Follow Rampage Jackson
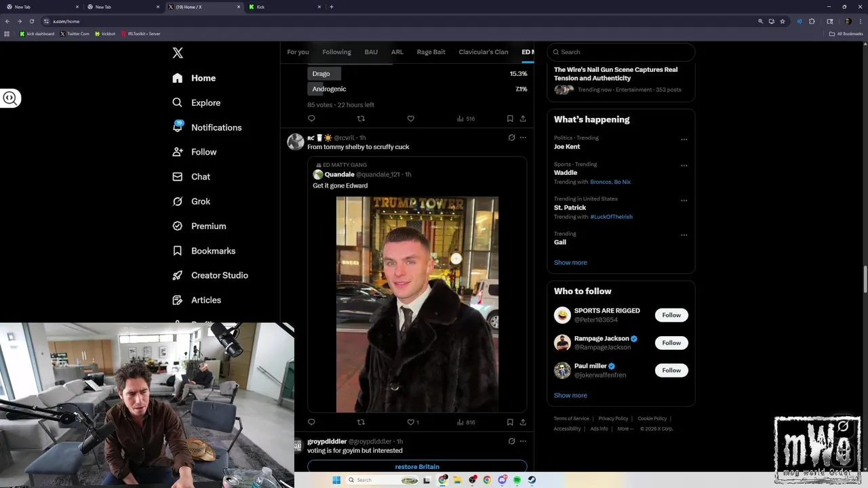868x488 pixels. tap(671, 343)
